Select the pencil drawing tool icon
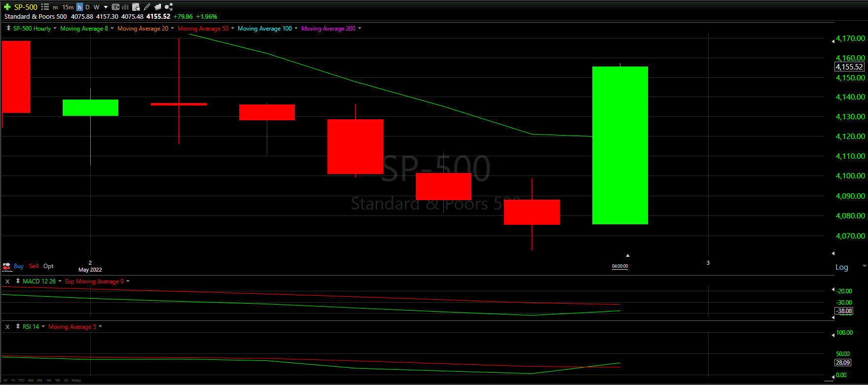 pos(147,7)
